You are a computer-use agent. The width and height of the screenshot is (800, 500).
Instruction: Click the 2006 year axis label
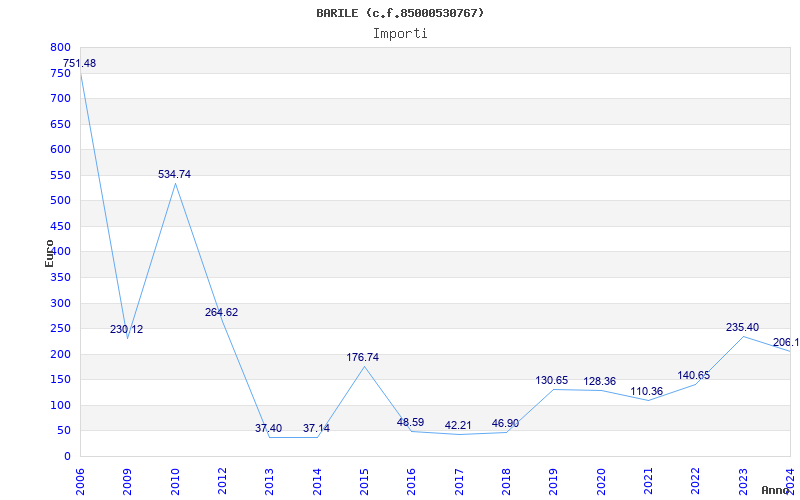click(x=80, y=482)
